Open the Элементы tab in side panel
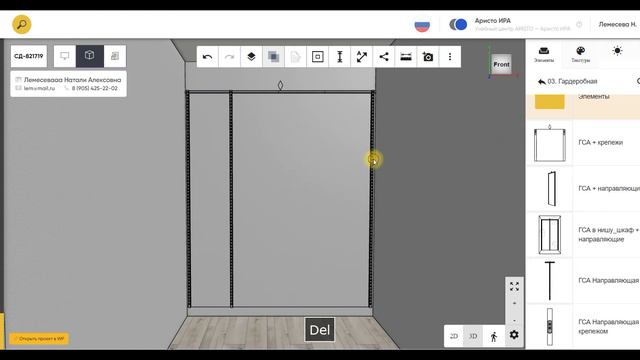The height and width of the screenshot is (360, 640). (544, 54)
